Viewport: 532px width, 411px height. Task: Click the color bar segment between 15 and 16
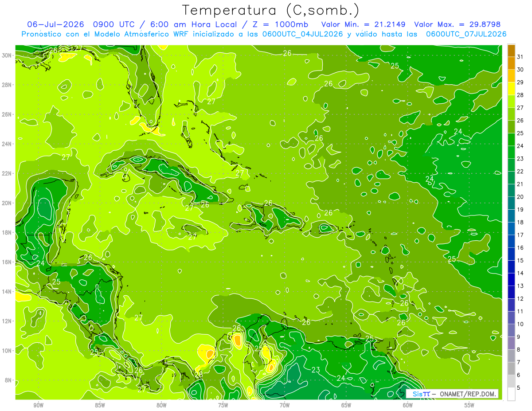click(x=511, y=254)
